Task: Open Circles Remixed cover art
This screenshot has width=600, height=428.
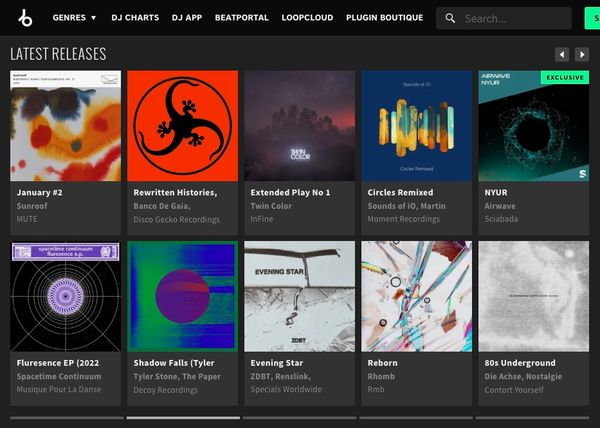Action: coord(417,125)
